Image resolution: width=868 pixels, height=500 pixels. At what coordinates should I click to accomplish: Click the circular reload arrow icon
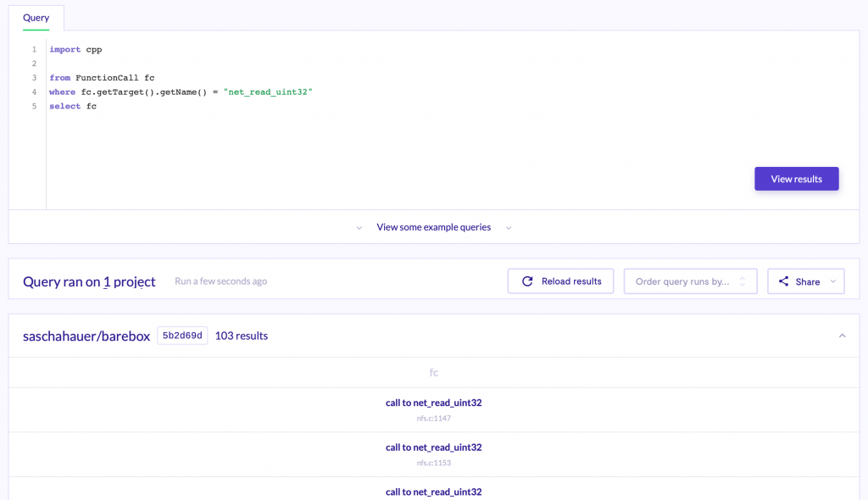[x=527, y=281]
